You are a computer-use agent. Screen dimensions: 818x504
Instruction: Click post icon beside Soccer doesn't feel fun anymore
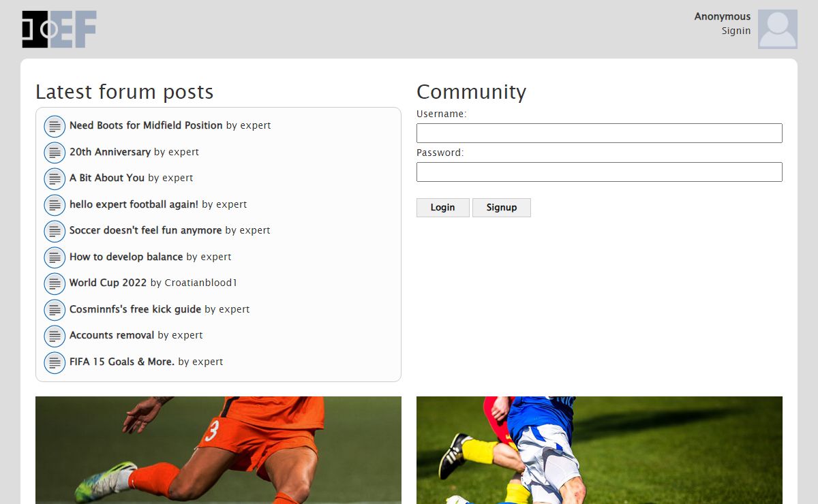point(55,231)
